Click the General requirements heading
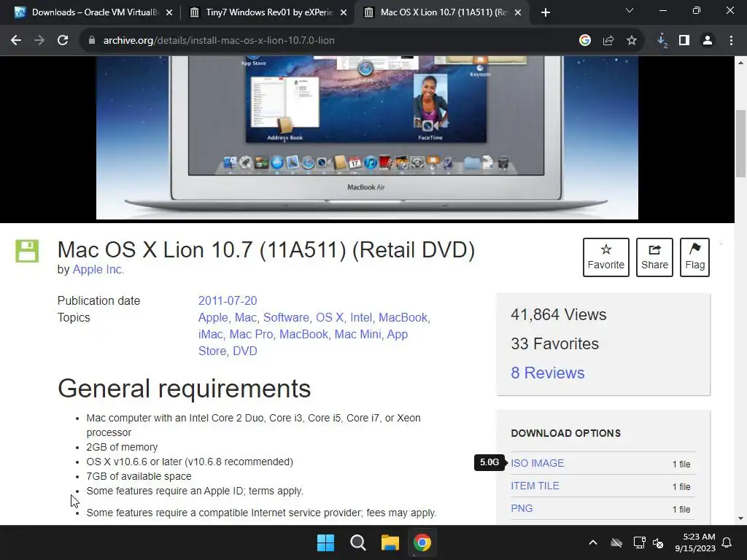This screenshot has width=747, height=560. 184,389
